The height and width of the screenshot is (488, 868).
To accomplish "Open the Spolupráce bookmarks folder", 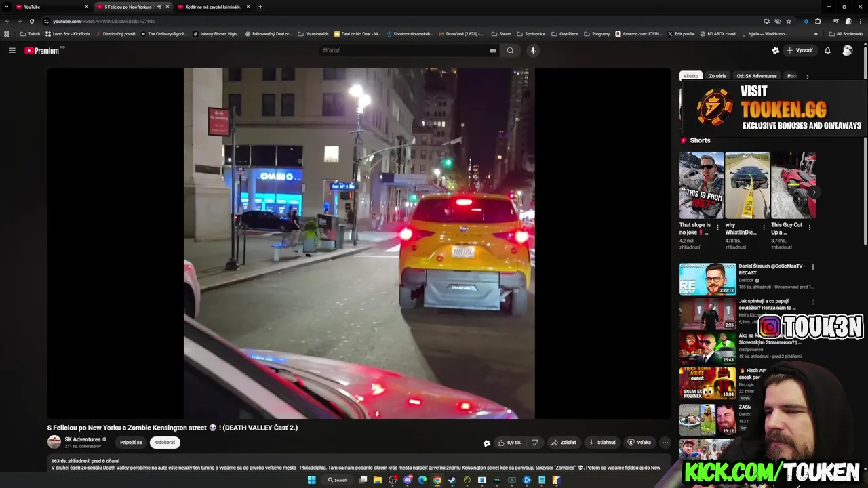I will point(531,33).
